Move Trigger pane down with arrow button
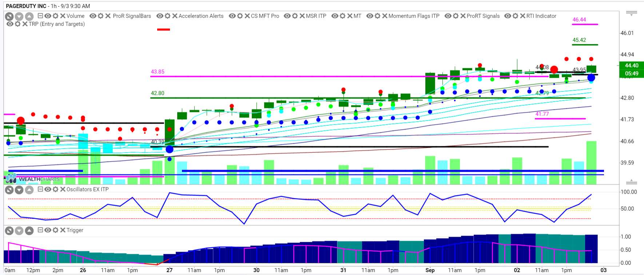The width and height of the screenshot is (644, 275). coord(19,231)
